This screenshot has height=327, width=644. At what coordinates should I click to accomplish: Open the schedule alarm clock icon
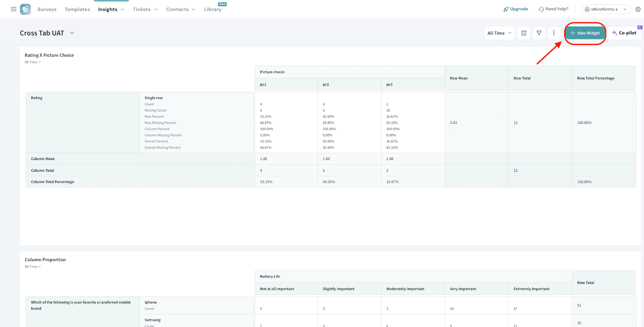point(524,33)
